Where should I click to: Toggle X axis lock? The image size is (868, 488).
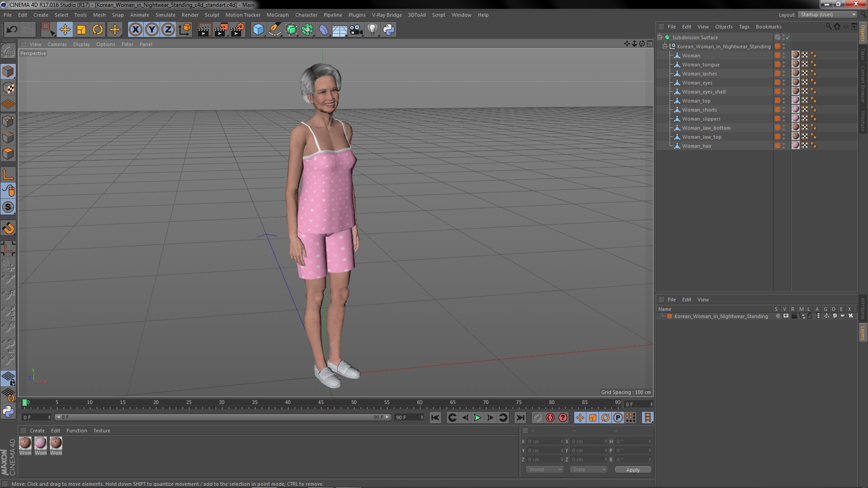135,30
